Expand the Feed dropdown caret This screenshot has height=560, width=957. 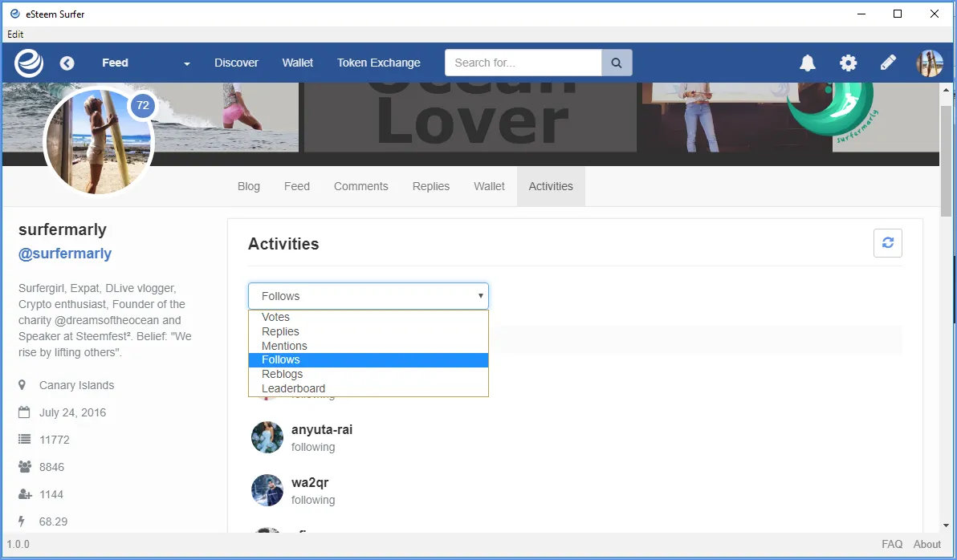(187, 64)
